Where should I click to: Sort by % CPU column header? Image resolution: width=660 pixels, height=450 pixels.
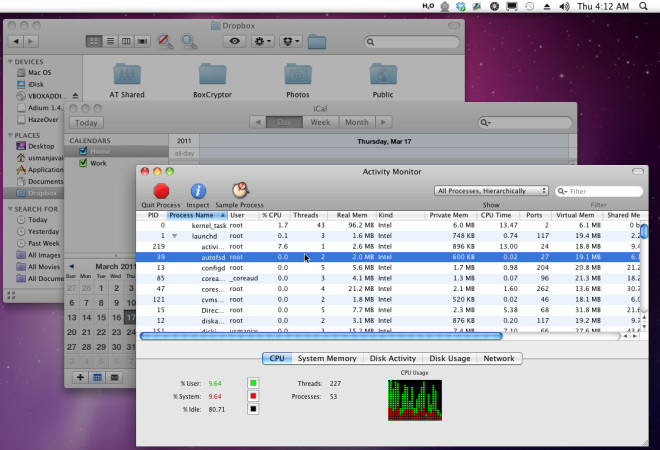(272, 215)
